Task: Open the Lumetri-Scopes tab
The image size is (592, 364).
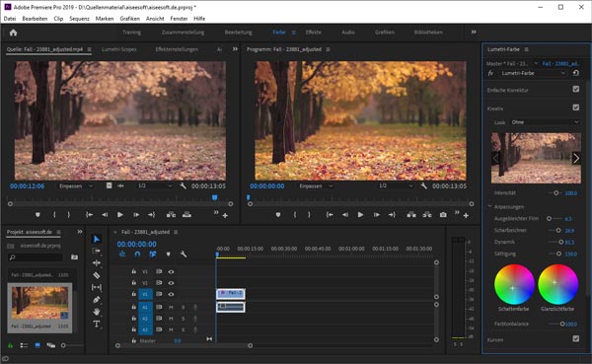Action: [119, 49]
